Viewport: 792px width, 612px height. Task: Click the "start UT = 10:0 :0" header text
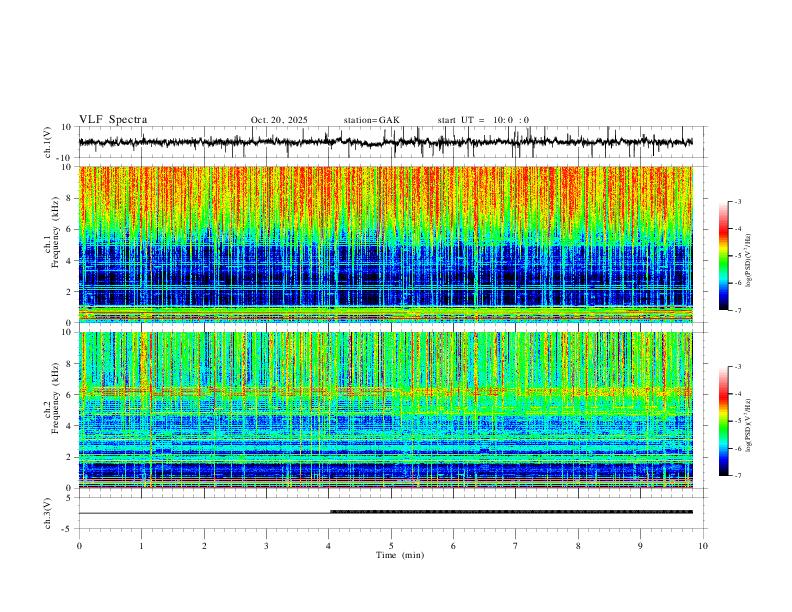[x=483, y=120]
